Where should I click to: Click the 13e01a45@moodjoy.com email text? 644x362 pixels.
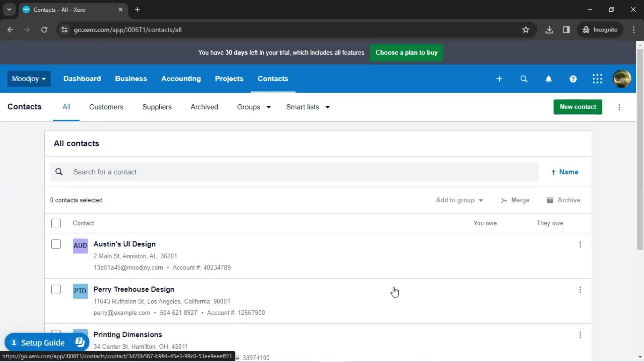pos(128,267)
